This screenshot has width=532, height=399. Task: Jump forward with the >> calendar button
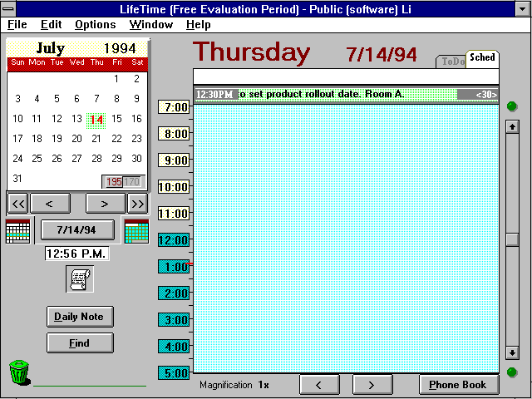click(x=137, y=204)
